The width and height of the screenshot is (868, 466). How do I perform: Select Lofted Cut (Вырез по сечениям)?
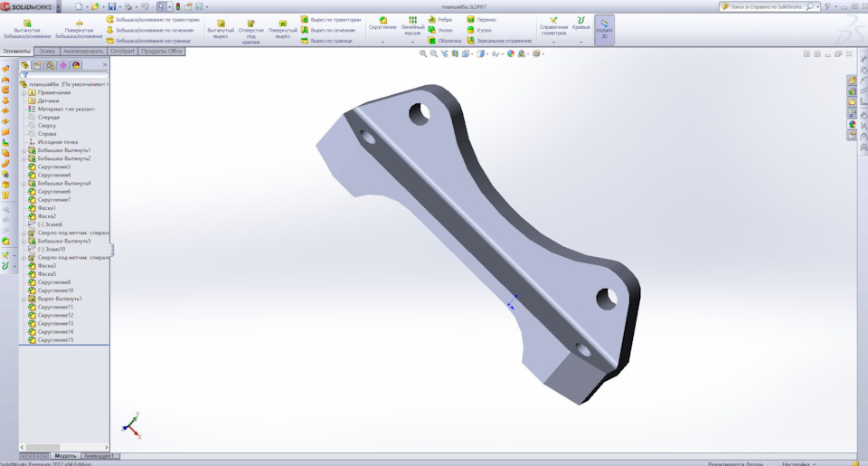[327, 30]
